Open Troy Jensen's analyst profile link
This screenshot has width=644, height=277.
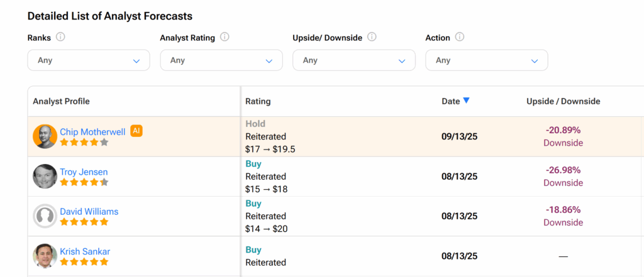click(84, 171)
